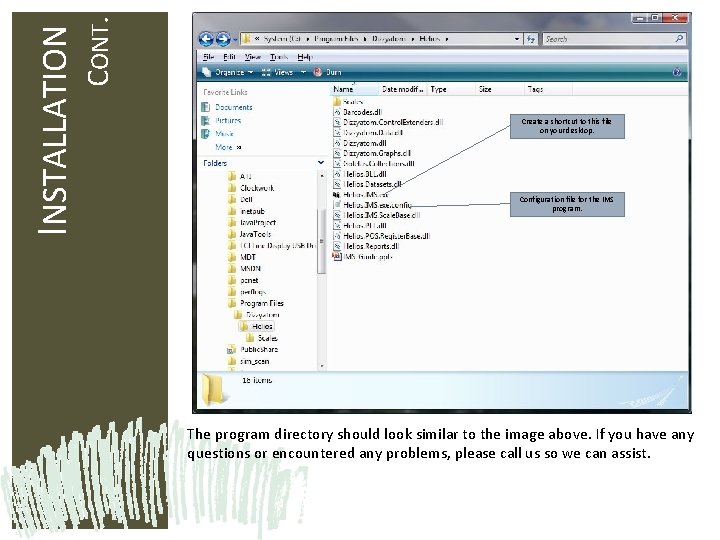
Task: Open the address bar history dropdown arrow
Action: tap(517, 39)
